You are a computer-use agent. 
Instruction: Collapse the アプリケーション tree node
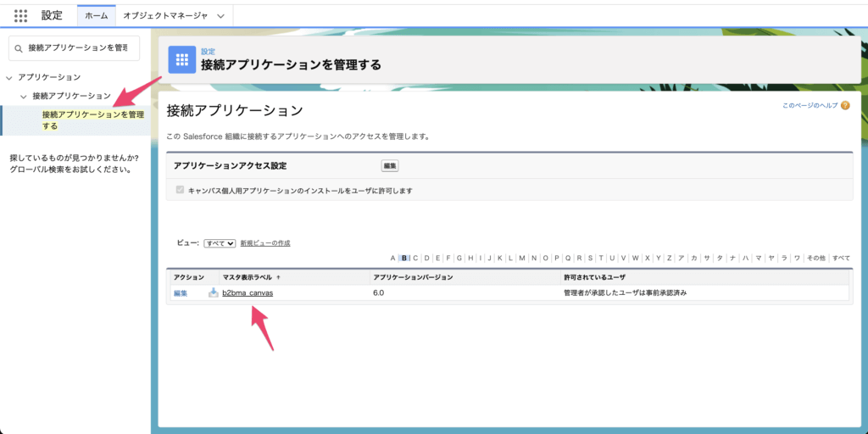8,77
